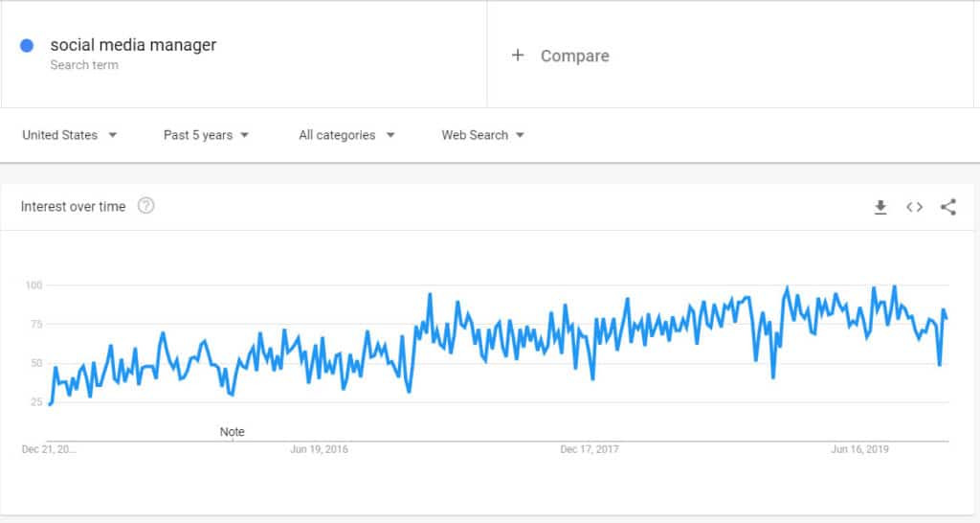Click the plus icon beside Compare
This screenshot has width=980, height=523.
point(518,56)
